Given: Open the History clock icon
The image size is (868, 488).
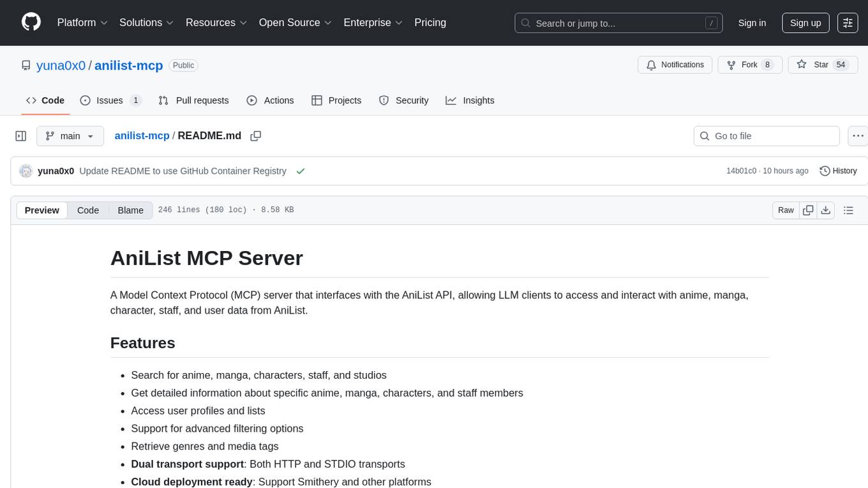Looking at the screenshot, I should (825, 171).
